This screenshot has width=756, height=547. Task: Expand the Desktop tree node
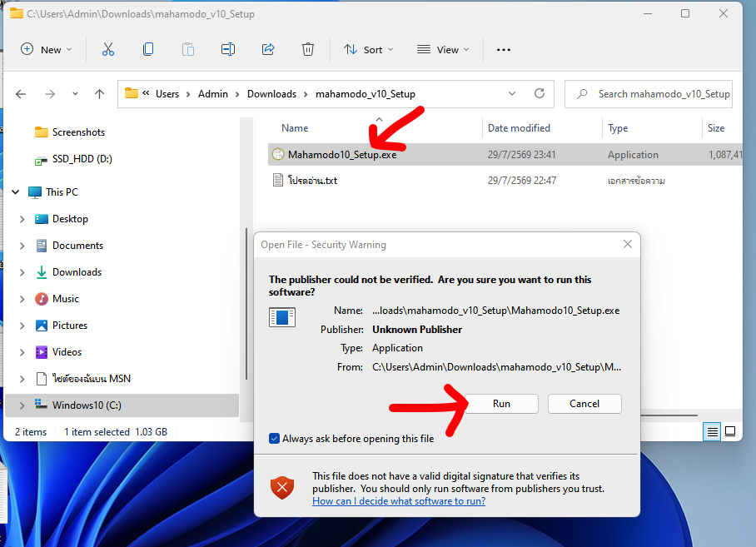tap(22, 219)
